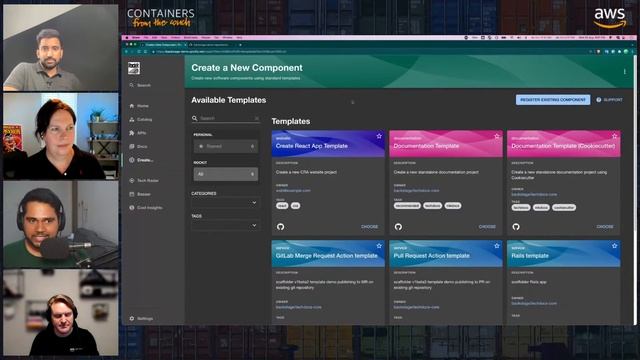Image resolution: width=640 pixels, height=360 pixels.
Task: Open the Tech Radar label in sidebar
Action: pos(148,180)
